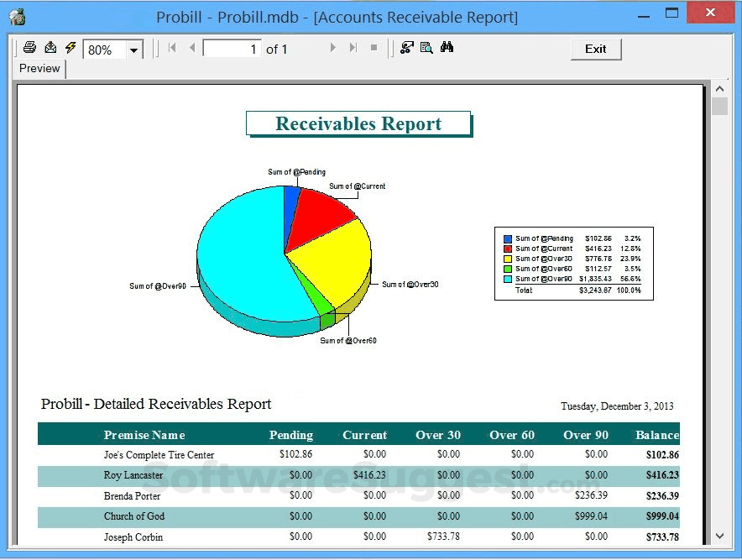The height and width of the screenshot is (560, 742).
Task: Click the search expert document-magnifier icon
Action: pos(426,48)
